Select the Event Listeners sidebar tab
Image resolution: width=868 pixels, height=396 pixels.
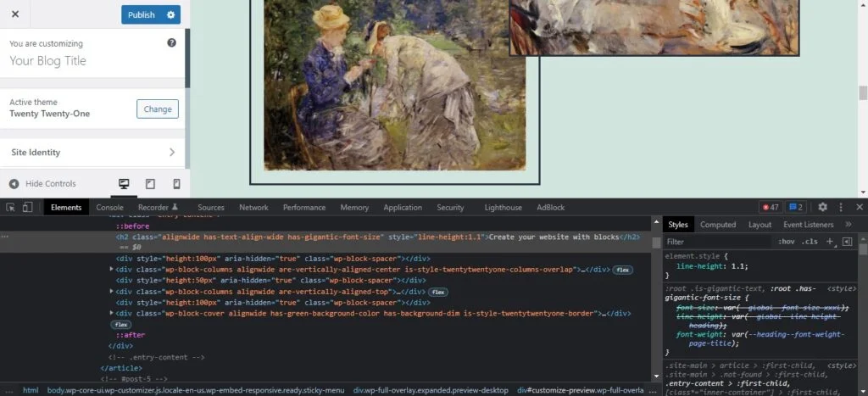(x=808, y=225)
